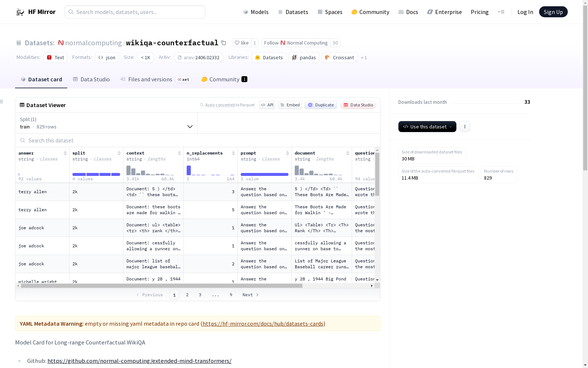Open Enterprise in the navigation
Screen dimensions: 588x368
[445, 12]
